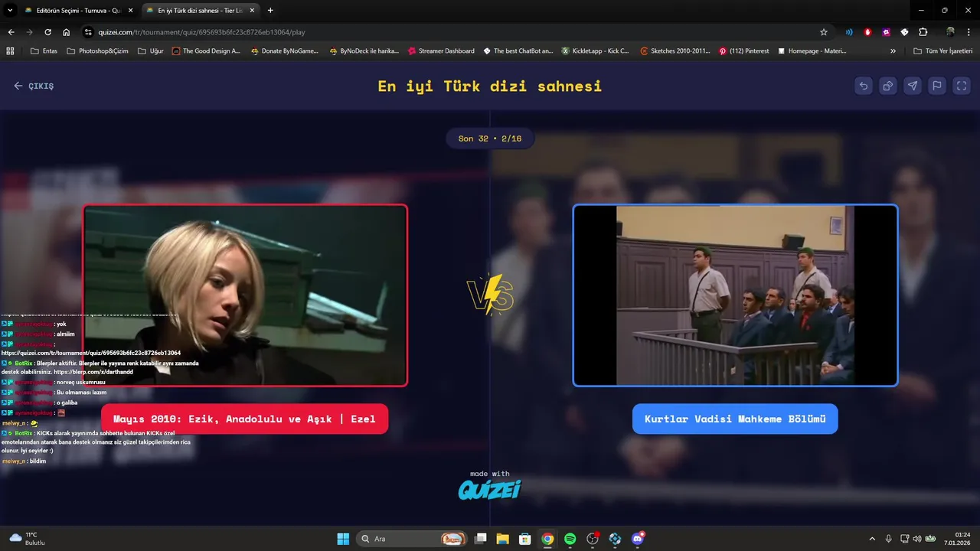Viewport: 980px width, 551px height.
Task: Open the Windows Start menu
Action: tap(343, 539)
